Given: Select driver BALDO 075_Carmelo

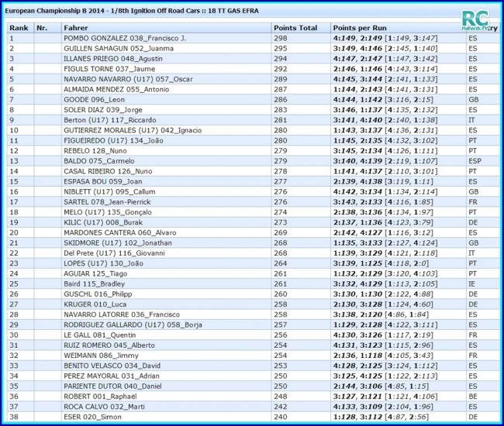Looking at the screenshot, I should pos(99,161).
